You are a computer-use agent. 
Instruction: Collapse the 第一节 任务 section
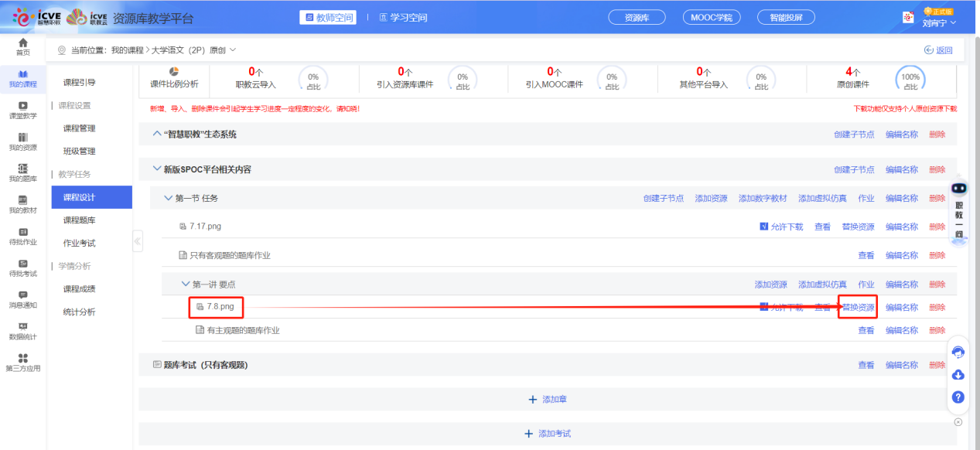pos(169,198)
